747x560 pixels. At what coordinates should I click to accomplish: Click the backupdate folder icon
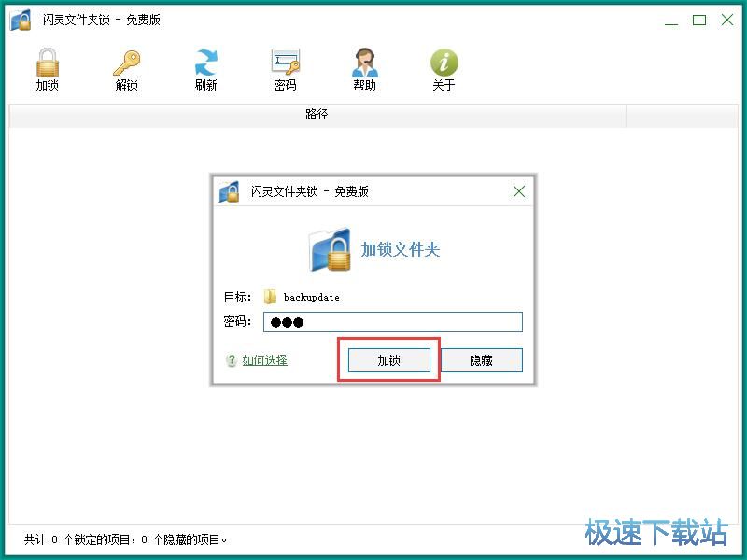[x=270, y=297]
